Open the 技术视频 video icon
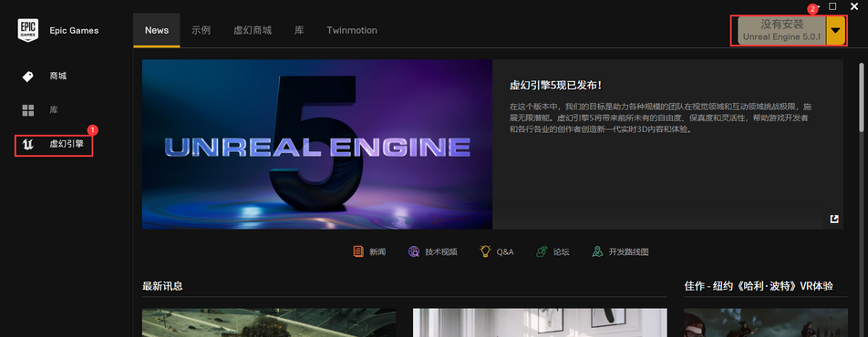This screenshot has height=337, width=868. [x=414, y=251]
